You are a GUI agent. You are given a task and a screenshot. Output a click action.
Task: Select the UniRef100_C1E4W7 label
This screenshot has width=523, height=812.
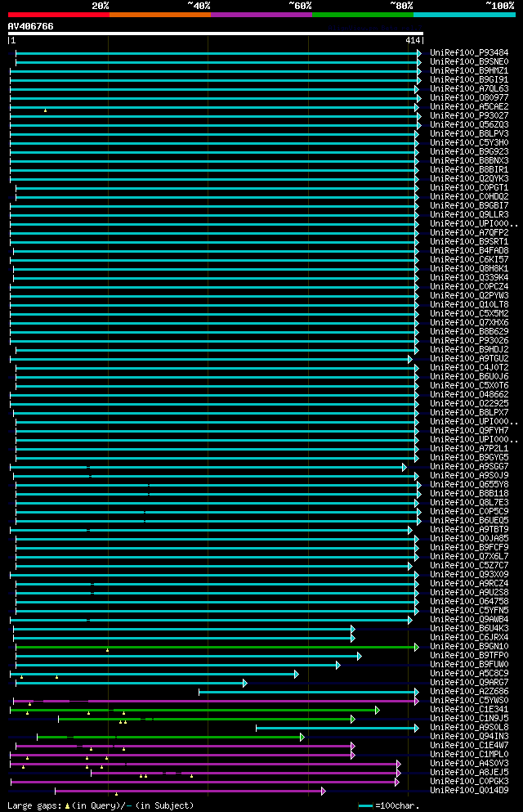[469, 746]
